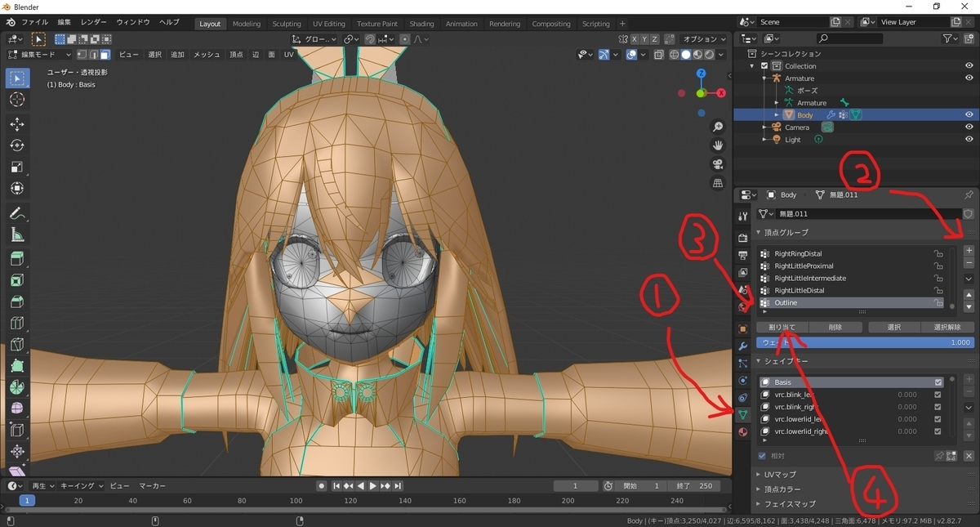Select the Annotate tool
The image size is (980, 527).
(17, 213)
